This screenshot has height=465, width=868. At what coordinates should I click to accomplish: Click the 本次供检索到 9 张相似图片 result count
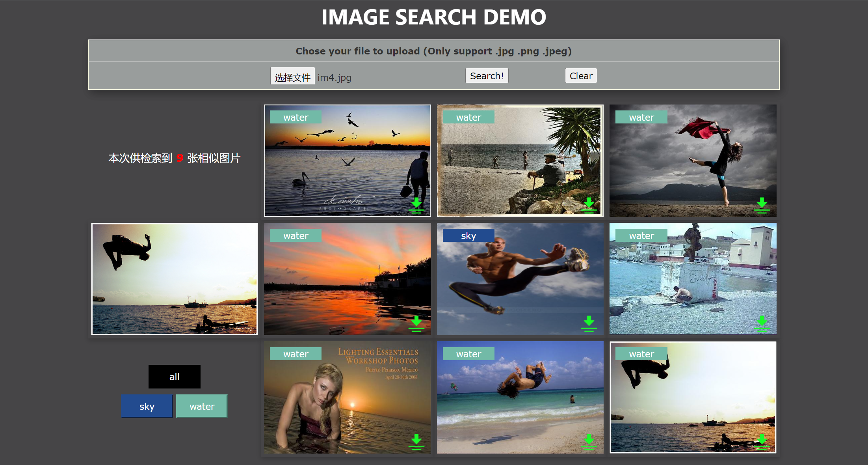point(174,158)
